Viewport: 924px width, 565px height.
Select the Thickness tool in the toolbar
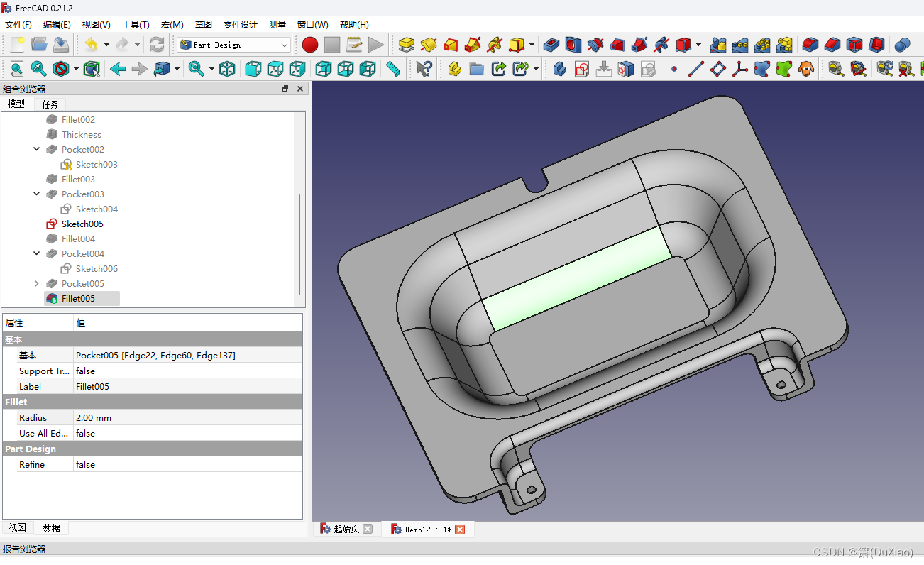(876, 45)
